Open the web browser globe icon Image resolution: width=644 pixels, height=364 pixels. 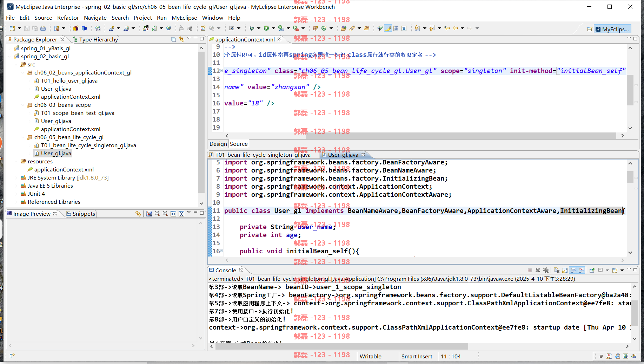pos(169,28)
